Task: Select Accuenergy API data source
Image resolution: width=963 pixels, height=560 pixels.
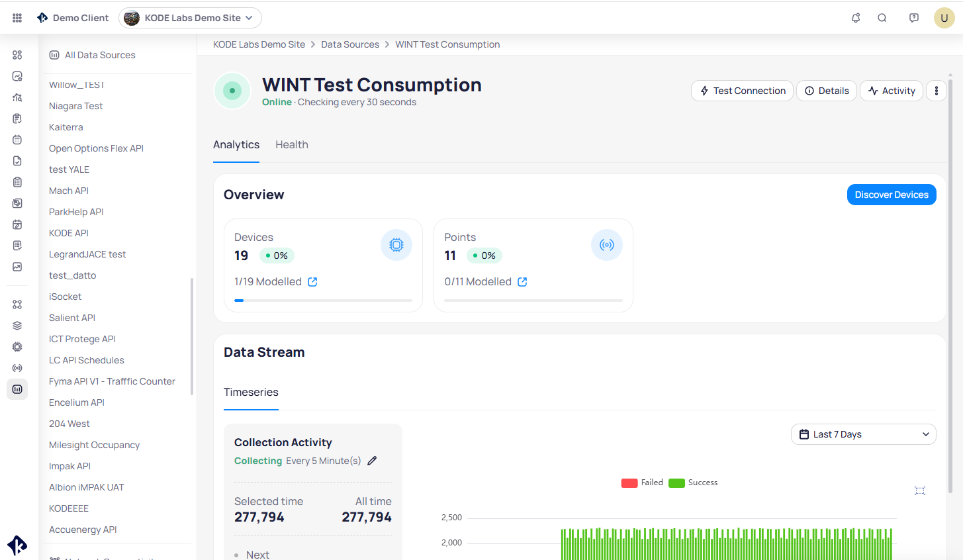Action: click(83, 530)
